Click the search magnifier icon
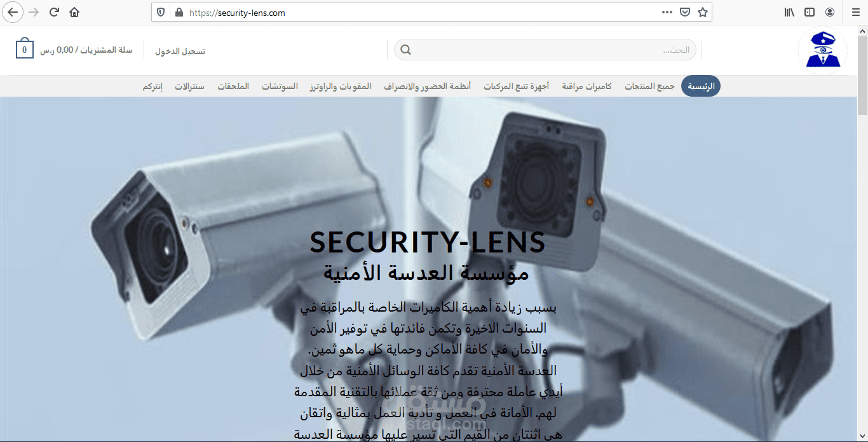This screenshot has width=868, height=442. coord(406,50)
